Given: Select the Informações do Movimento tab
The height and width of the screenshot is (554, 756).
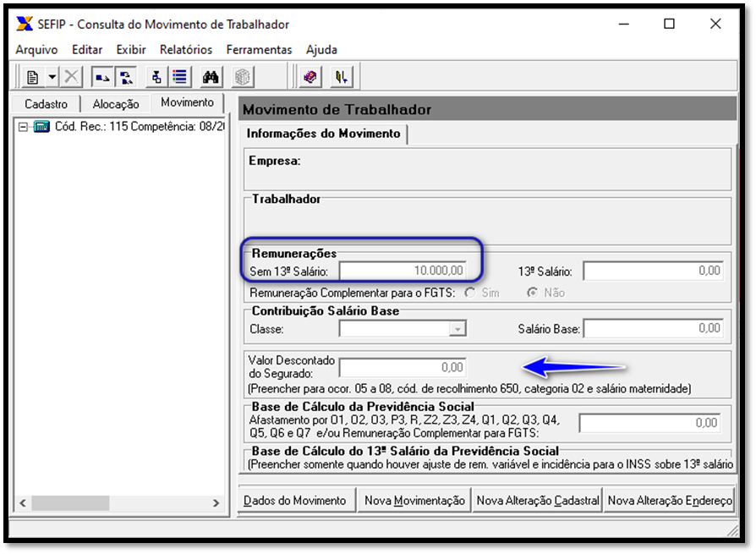Looking at the screenshot, I should pyautogui.click(x=324, y=134).
